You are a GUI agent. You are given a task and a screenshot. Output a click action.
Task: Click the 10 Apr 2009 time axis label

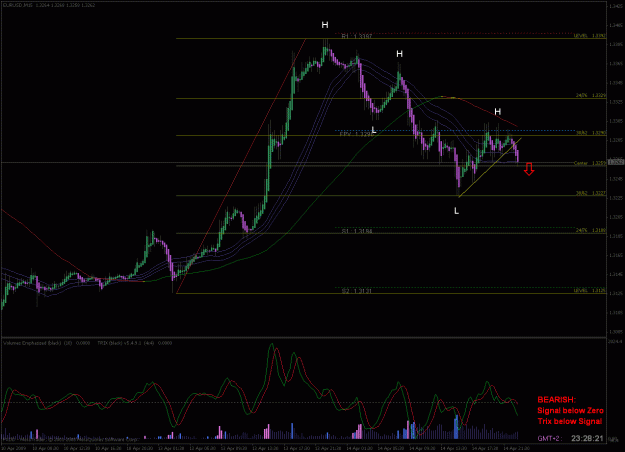click(x=13, y=448)
